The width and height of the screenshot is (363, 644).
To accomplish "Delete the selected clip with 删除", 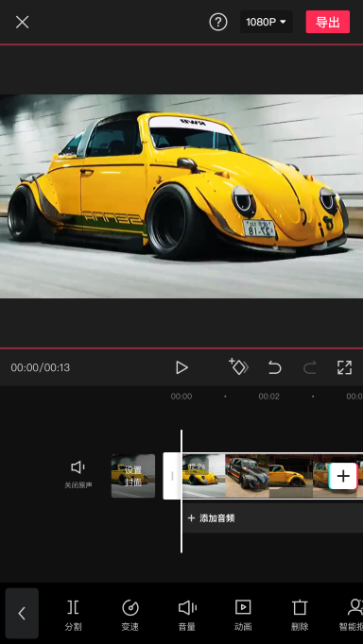I will [x=300, y=615].
